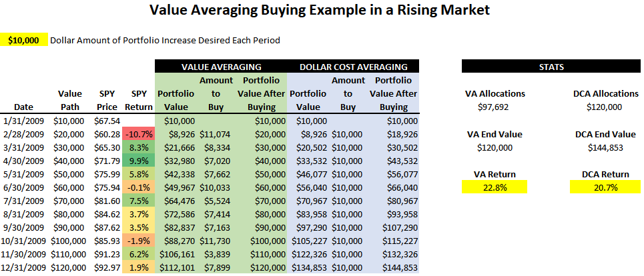This screenshot has height=276, width=644.
Task: Select the VALUE AVERAGING header cell
Action: [221, 67]
